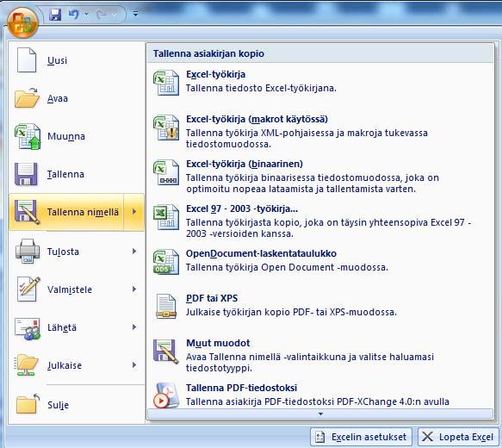Click the ODS spreadsheet icon
The image size is (502, 448).
166,262
